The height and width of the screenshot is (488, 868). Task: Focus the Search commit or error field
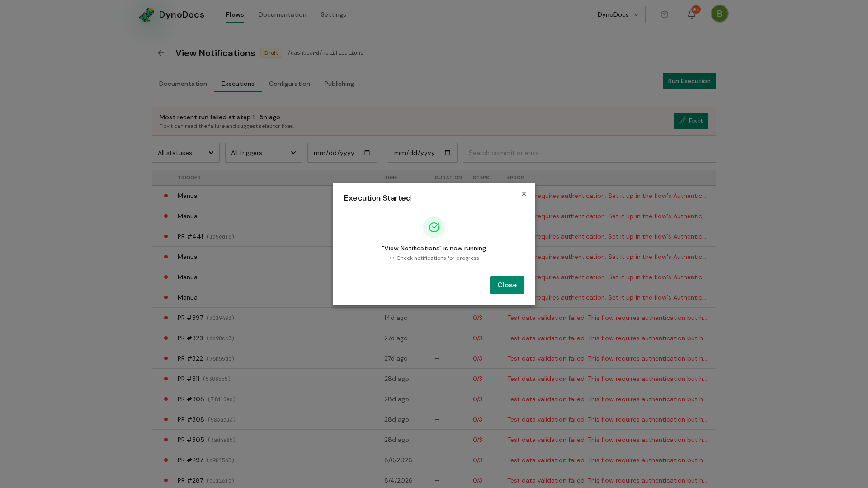pos(590,153)
